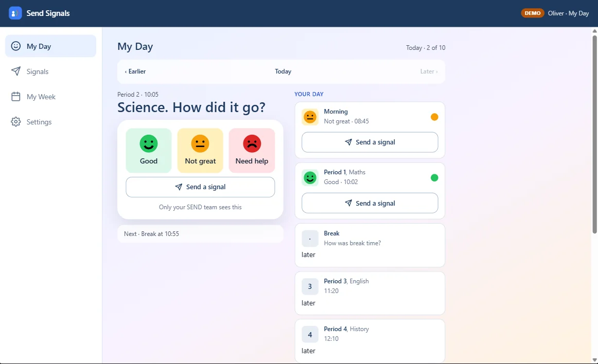Click the orange status dot on Morning
The height and width of the screenshot is (364, 598).
(434, 117)
